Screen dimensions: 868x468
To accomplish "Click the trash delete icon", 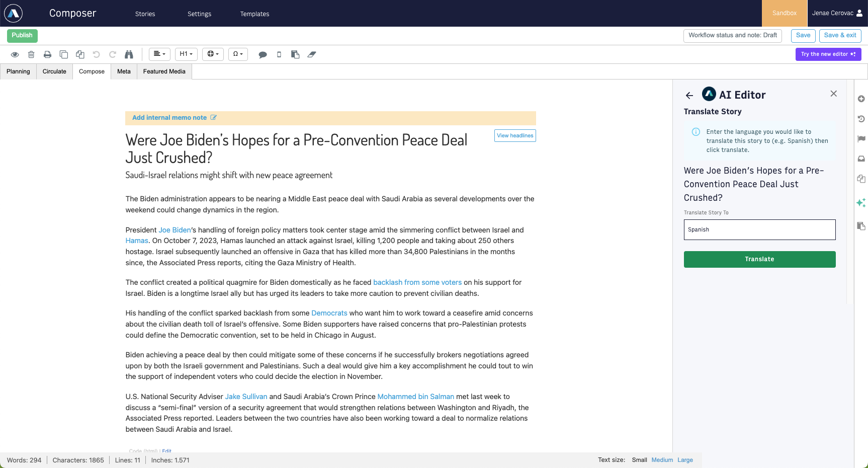I will point(31,54).
